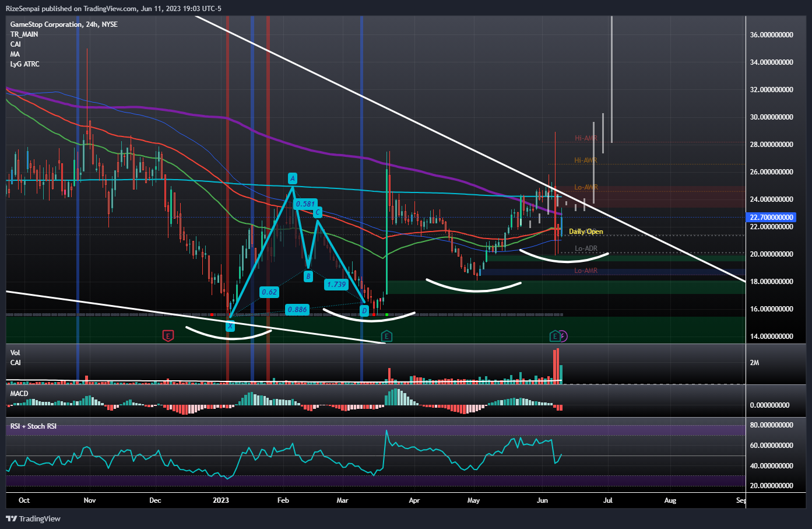The width and height of the screenshot is (812, 529).
Task: Click the RSI + Stoch RSI pane label
Action: point(33,426)
